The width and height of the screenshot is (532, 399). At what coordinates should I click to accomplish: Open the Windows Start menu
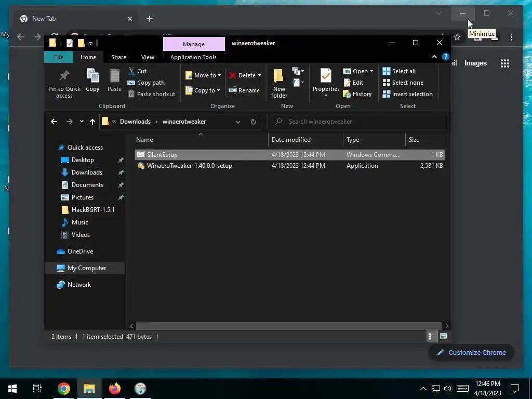[12, 388]
